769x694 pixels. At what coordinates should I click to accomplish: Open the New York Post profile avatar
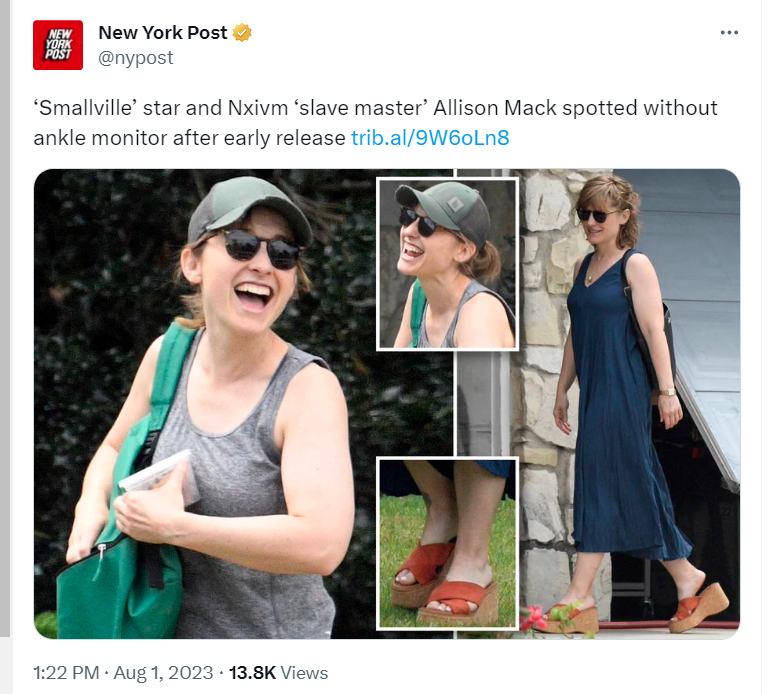coord(58,45)
